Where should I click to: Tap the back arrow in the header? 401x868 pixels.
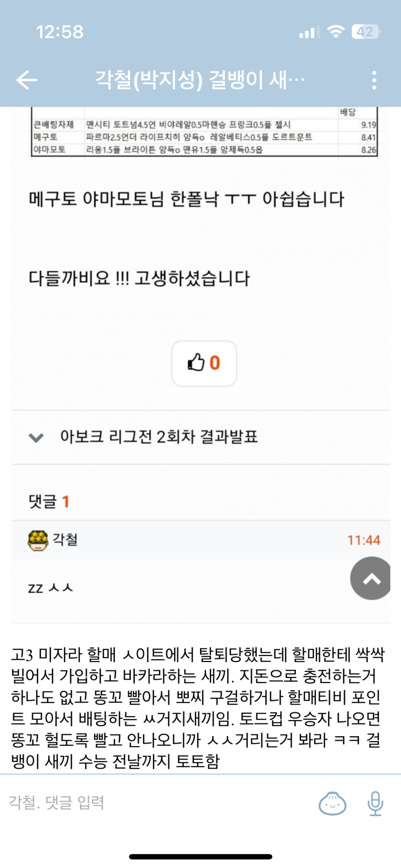click(27, 80)
